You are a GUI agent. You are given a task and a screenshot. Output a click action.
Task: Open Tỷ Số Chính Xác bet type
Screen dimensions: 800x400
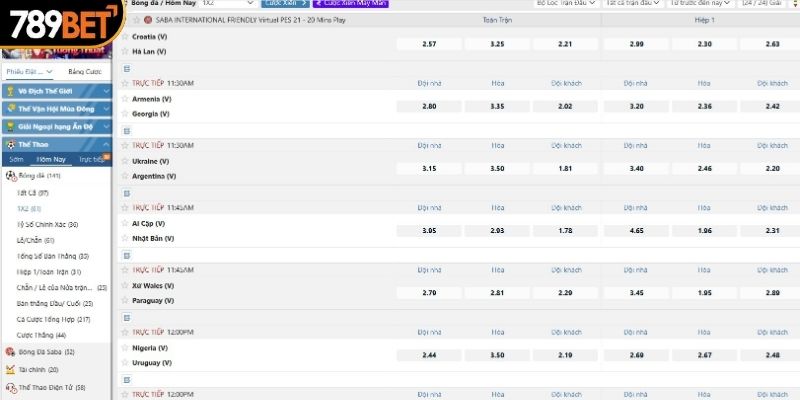(x=47, y=225)
